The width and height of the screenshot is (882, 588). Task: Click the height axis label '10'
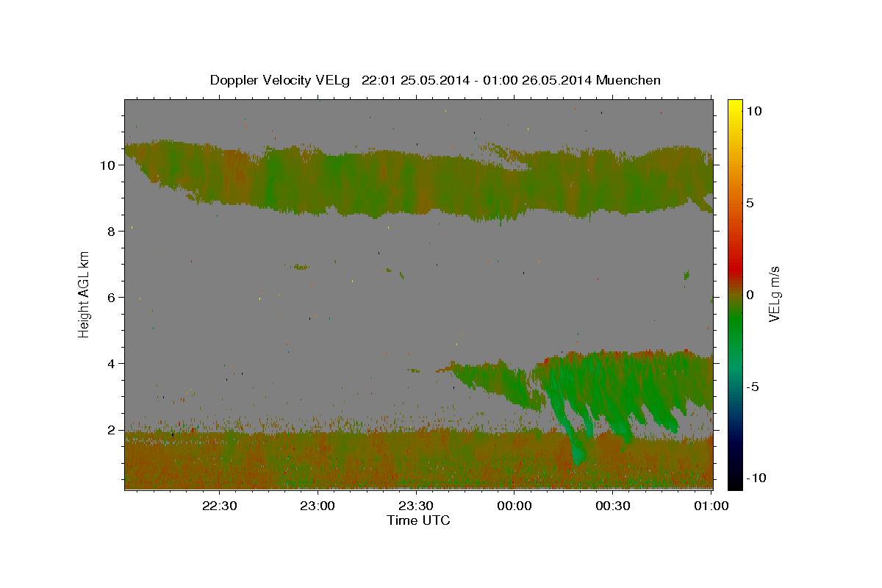pyautogui.click(x=107, y=165)
